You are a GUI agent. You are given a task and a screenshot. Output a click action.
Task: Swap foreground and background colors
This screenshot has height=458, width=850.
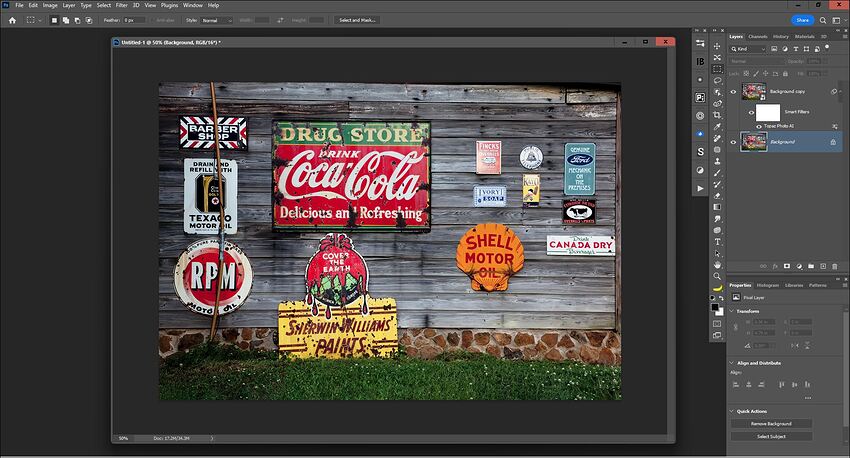pyautogui.click(x=721, y=298)
